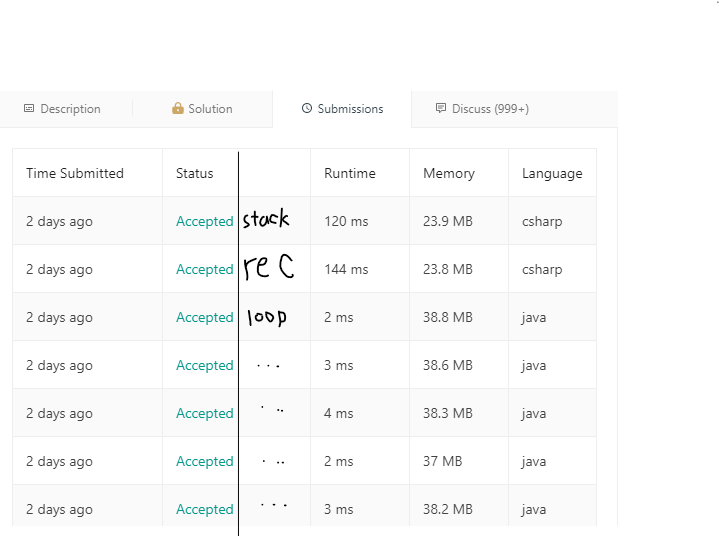Screen dimensions: 719x536
Task: Click csharp in the 144 ms row
Action: click(542, 269)
